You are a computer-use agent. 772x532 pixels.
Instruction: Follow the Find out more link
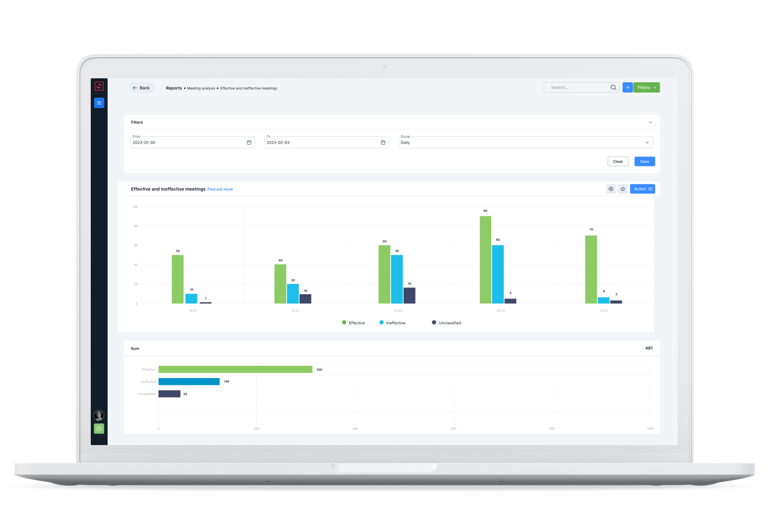[220, 190]
